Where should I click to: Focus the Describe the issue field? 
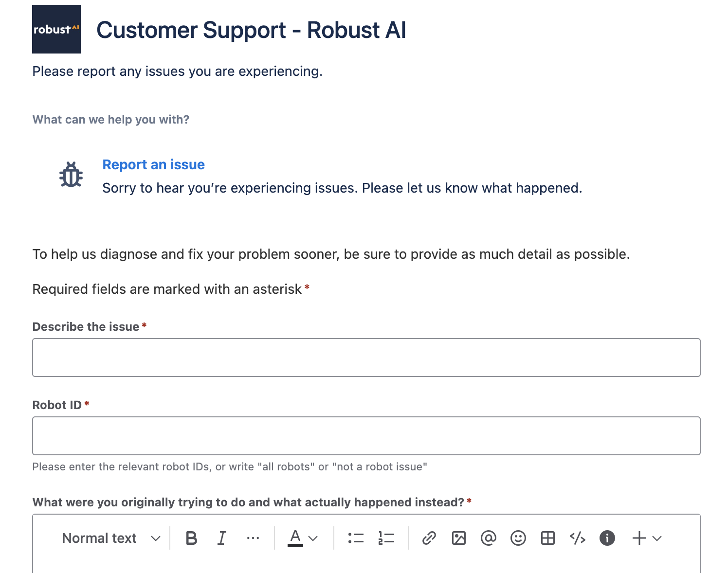(366, 358)
